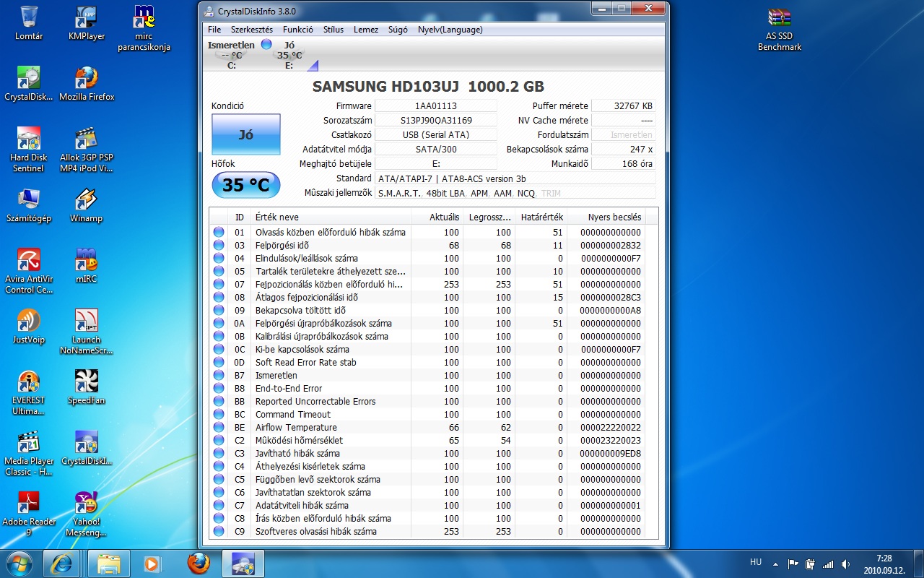
Task: Open the Súgó menu
Action: click(x=398, y=30)
